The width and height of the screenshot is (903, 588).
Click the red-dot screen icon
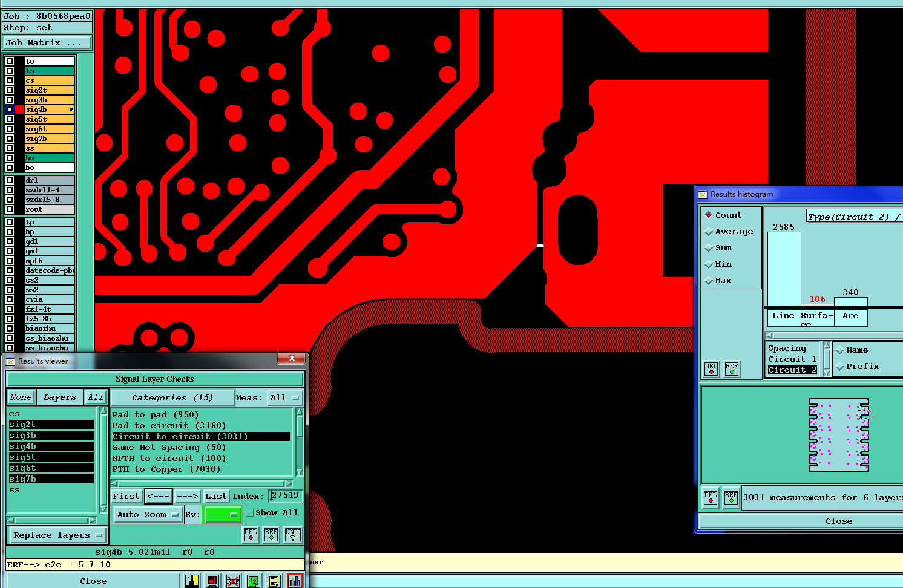click(x=212, y=581)
